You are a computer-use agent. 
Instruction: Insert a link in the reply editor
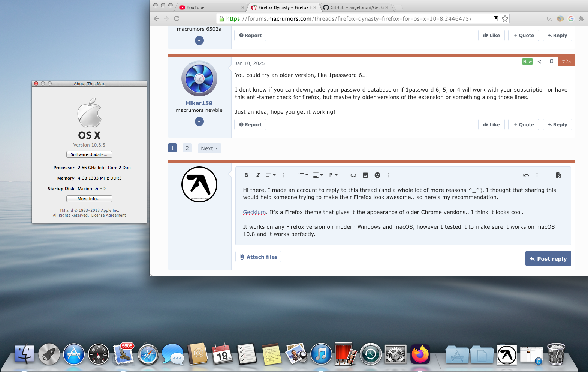click(353, 175)
